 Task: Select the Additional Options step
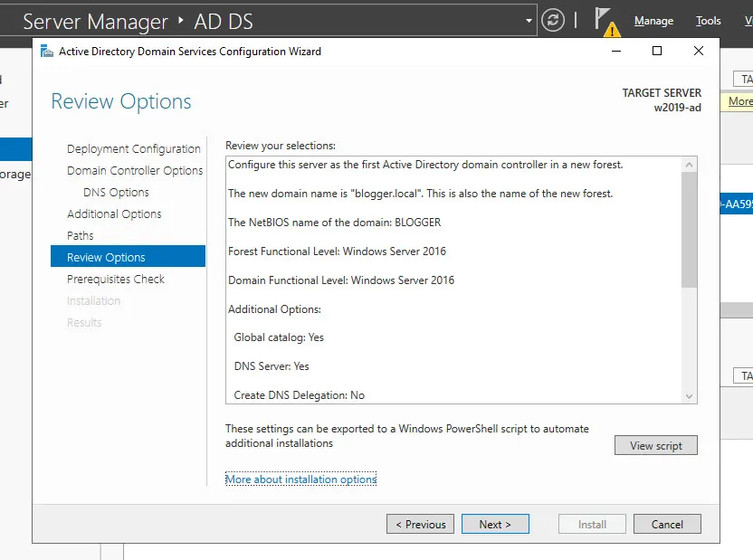pos(114,214)
